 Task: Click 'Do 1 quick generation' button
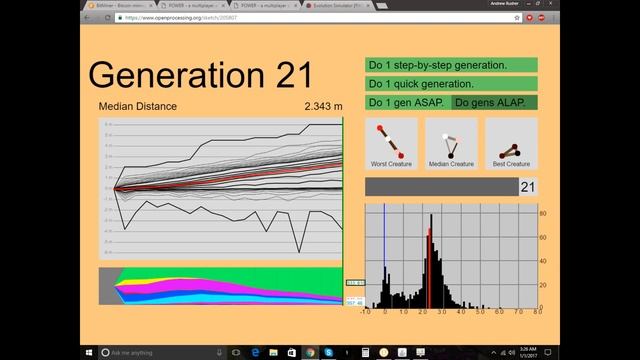pyautogui.click(x=451, y=84)
